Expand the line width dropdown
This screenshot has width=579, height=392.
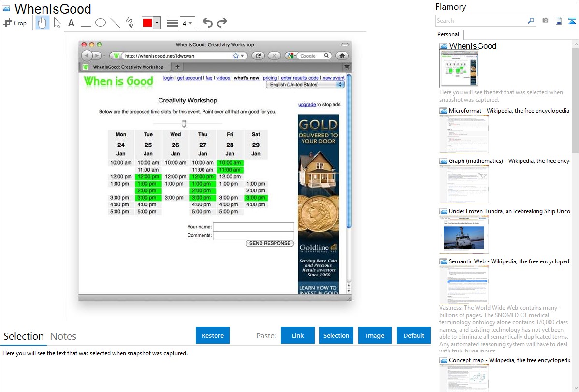click(x=190, y=23)
